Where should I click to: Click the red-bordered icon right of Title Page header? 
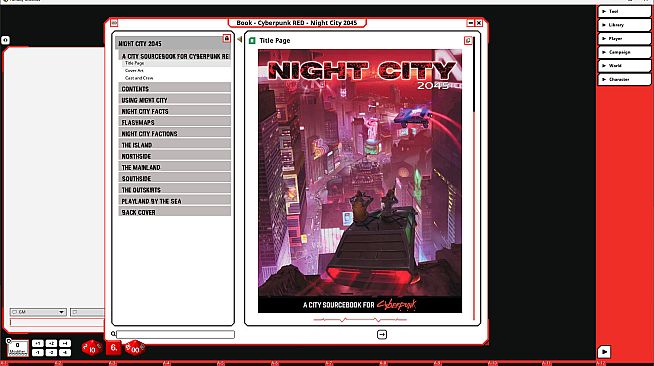click(468, 40)
